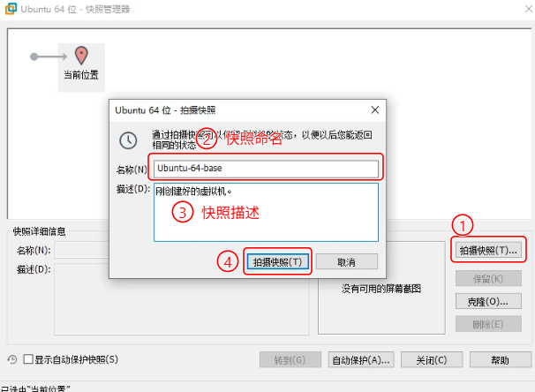Close the Take Snapshot dialog with X

[x=375, y=109]
